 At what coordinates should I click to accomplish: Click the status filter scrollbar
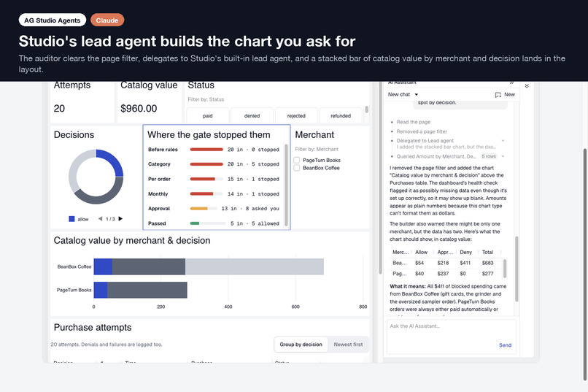tap(366, 109)
